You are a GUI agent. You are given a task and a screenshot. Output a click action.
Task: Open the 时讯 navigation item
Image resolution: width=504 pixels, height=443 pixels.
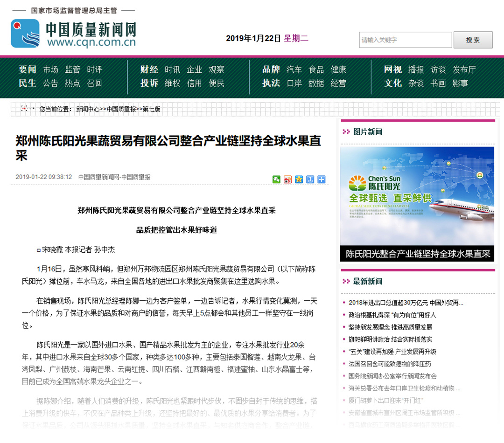(x=173, y=69)
